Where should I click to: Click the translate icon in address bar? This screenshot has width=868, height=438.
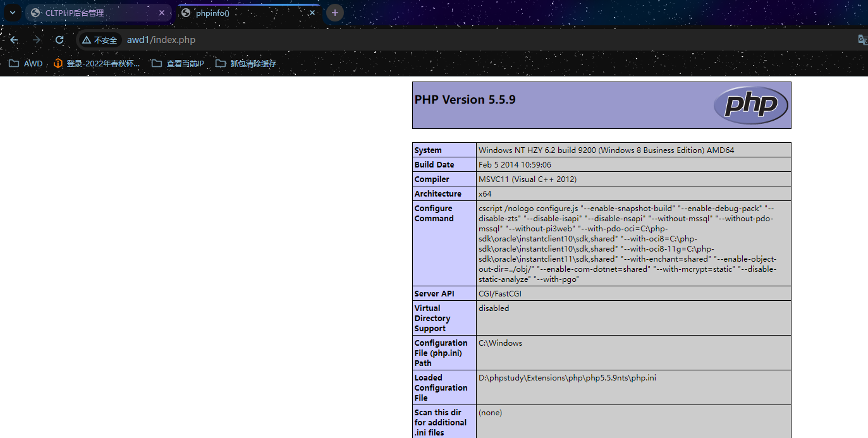tap(862, 40)
